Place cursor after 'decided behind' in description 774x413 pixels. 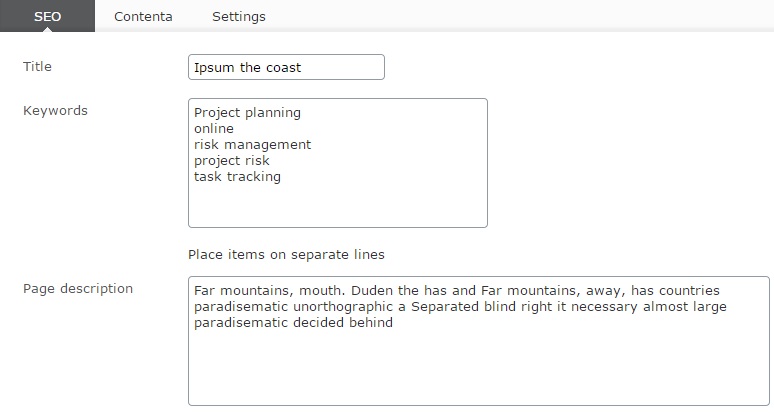coord(394,323)
